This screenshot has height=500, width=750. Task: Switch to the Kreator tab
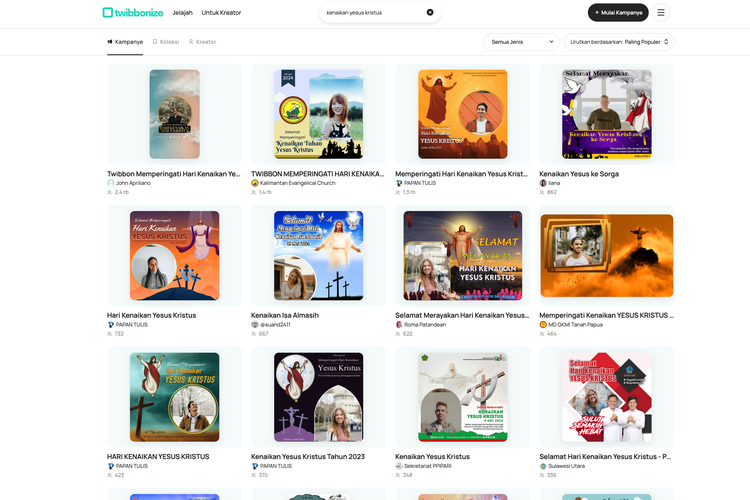202,42
